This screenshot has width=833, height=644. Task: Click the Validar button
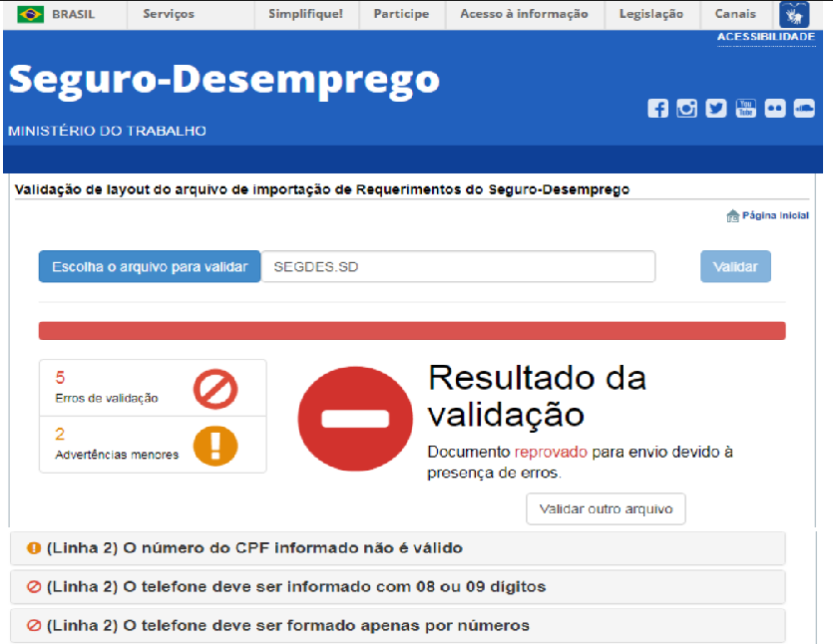pyautogui.click(x=735, y=266)
